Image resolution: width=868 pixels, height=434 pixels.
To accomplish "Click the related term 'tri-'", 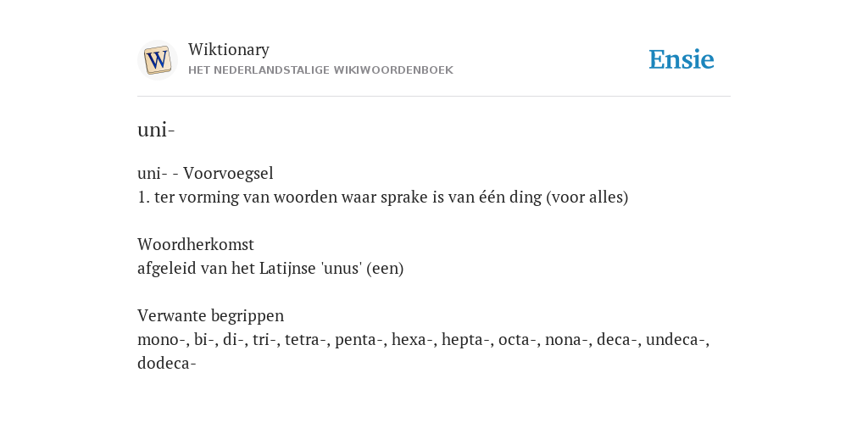I will click(x=265, y=339).
